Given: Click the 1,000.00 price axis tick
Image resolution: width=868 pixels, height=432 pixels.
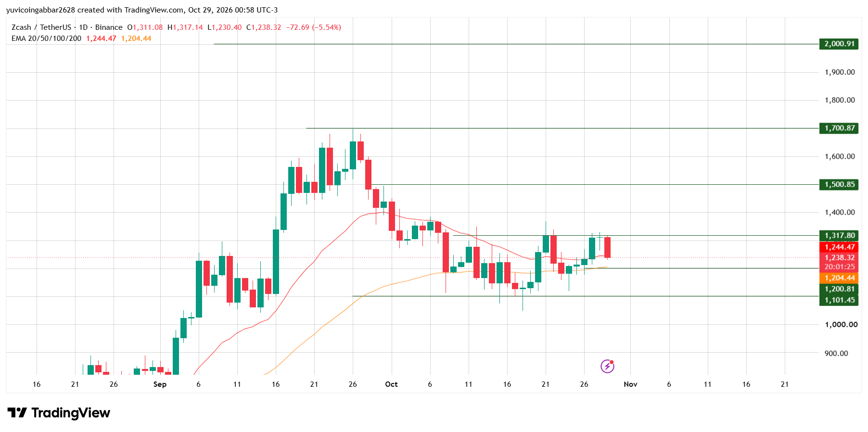Looking at the screenshot, I should coord(841,324).
